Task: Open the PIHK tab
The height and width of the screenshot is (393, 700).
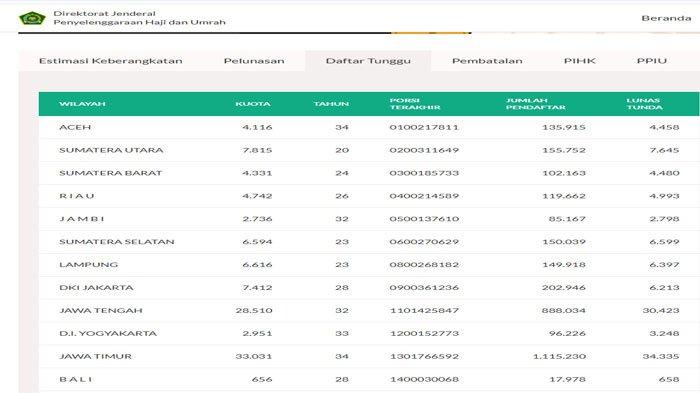Action: pos(579,61)
